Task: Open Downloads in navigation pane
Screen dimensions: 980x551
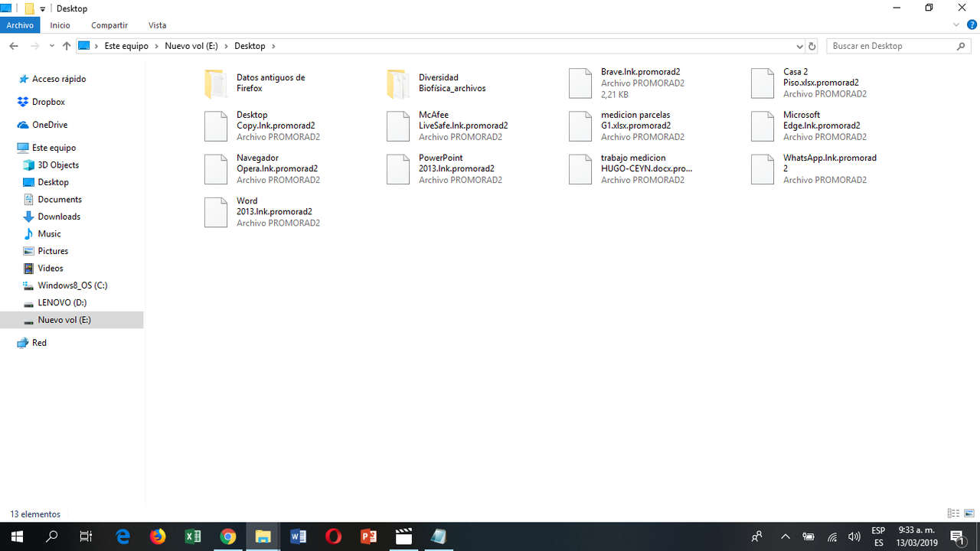Action: pyautogui.click(x=59, y=217)
